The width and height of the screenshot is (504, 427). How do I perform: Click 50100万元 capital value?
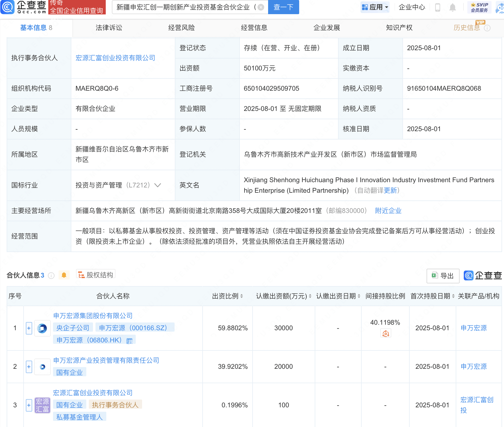259,68
